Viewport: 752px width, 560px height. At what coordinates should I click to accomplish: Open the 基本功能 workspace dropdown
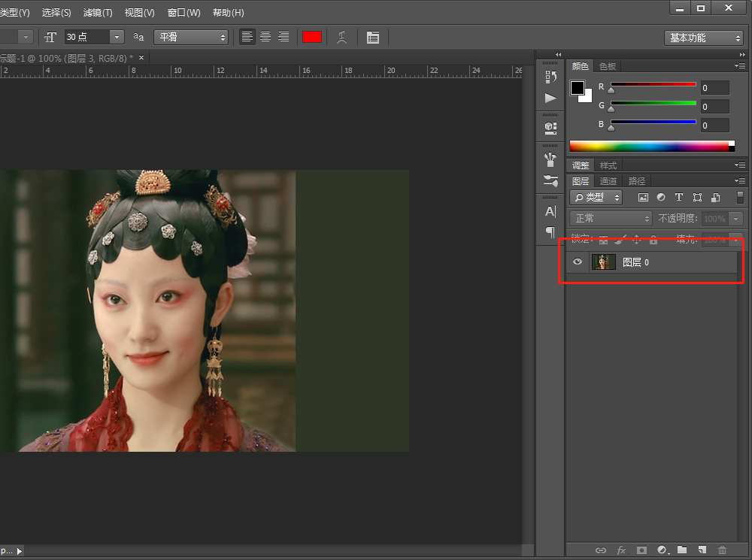coord(704,38)
